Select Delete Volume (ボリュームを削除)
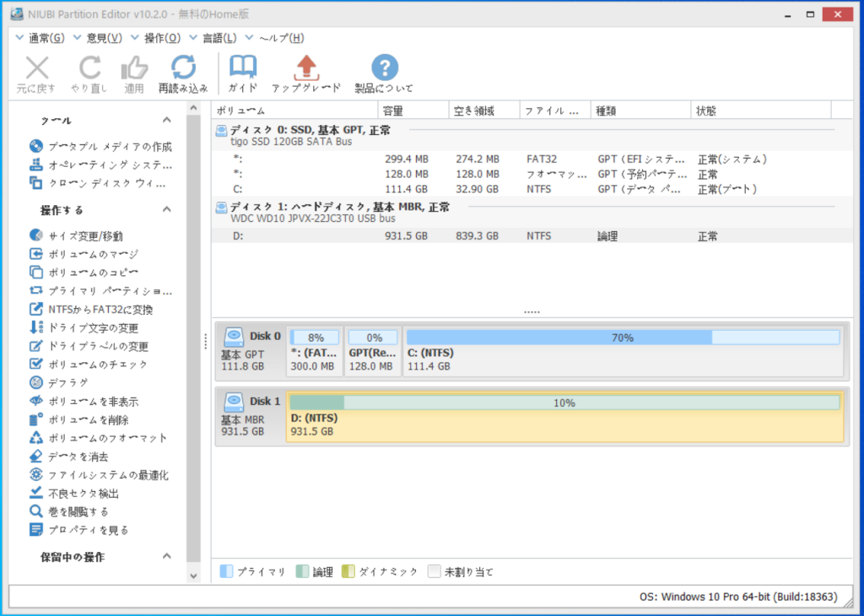The image size is (864, 616). pos(78,419)
